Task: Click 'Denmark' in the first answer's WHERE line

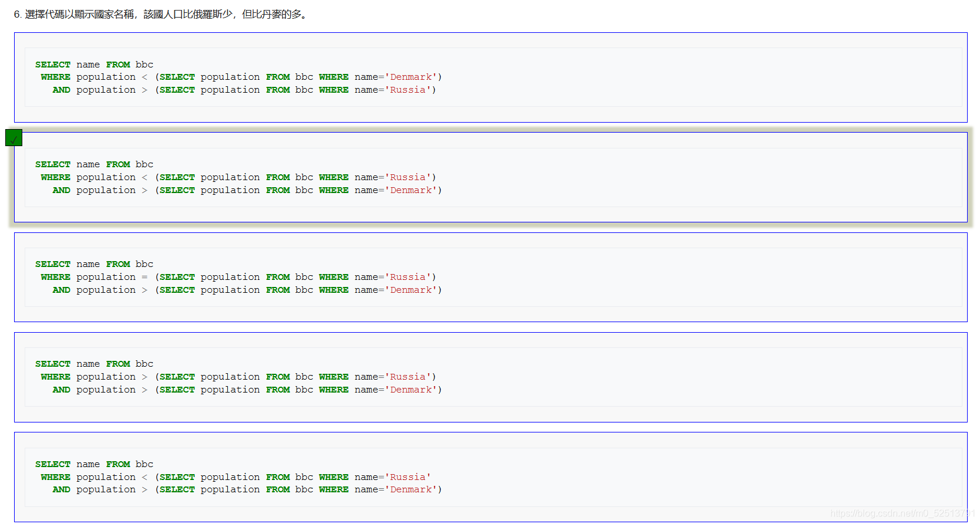Action: [x=411, y=77]
